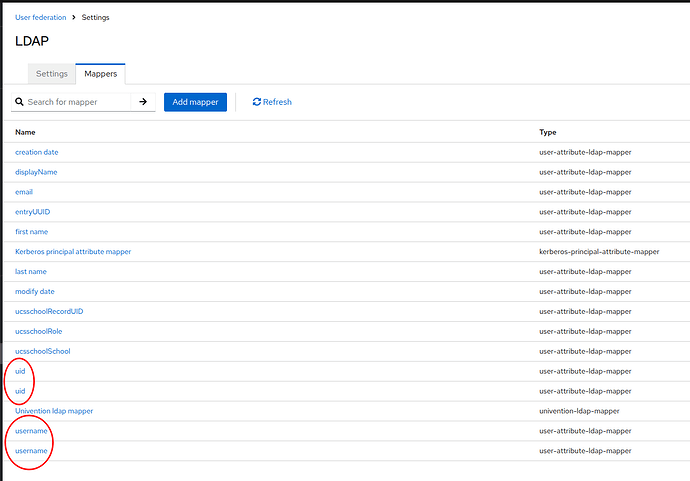
Task: Click the type cell in first name row
Action: point(585,231)
